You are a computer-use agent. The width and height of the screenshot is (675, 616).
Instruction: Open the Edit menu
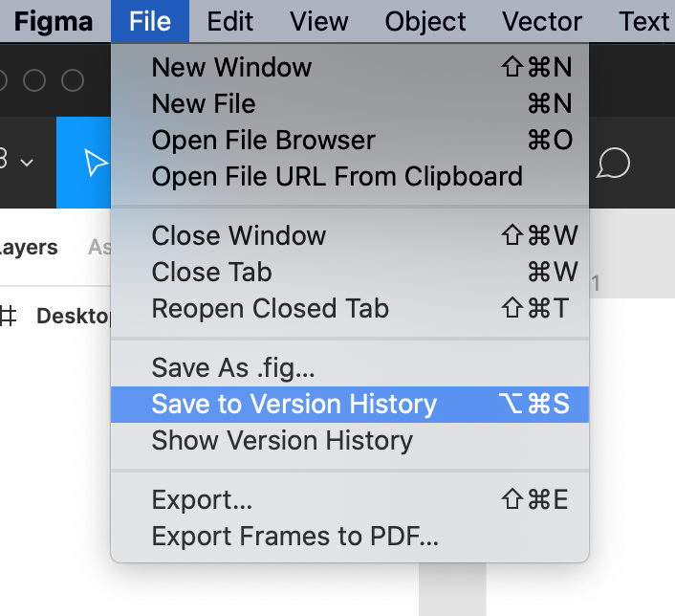click(229, 21)
